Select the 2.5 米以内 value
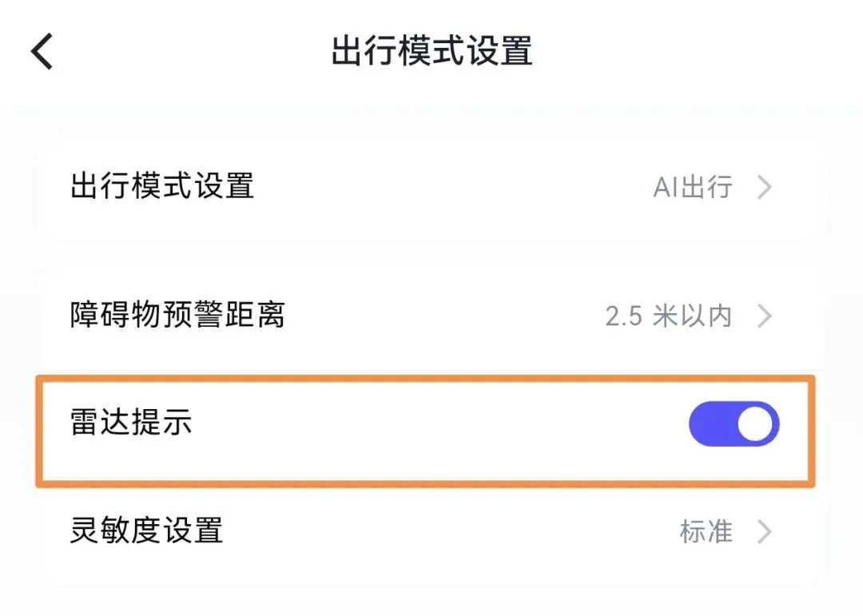 (x=668, y=316)
